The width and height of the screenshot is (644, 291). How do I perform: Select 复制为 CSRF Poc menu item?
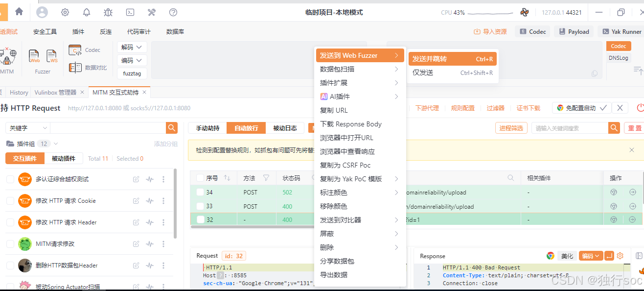tap(360, 165)
